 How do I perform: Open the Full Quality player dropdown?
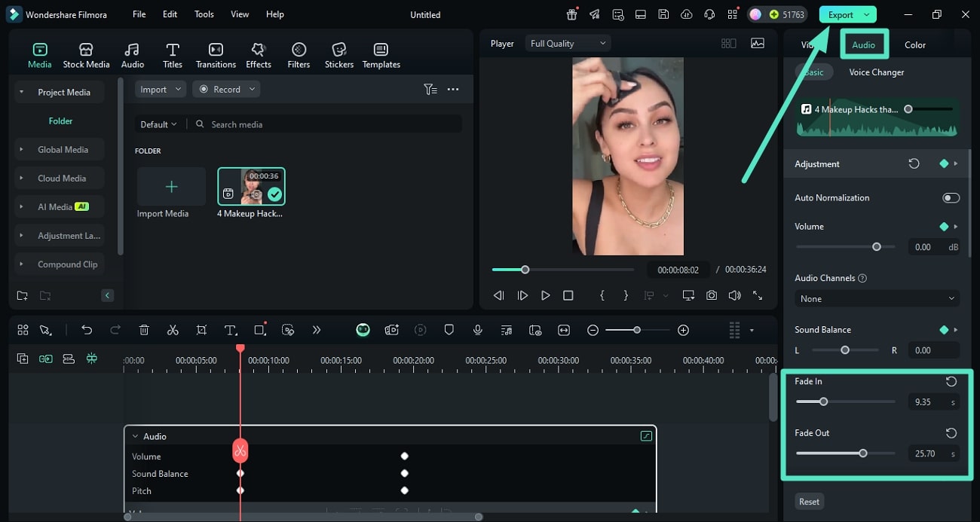[568, 44]
